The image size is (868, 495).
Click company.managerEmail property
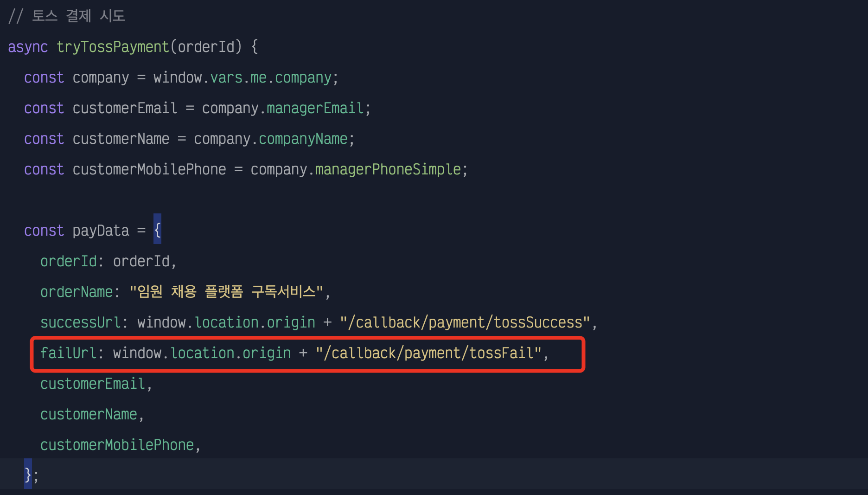[283, 108]
